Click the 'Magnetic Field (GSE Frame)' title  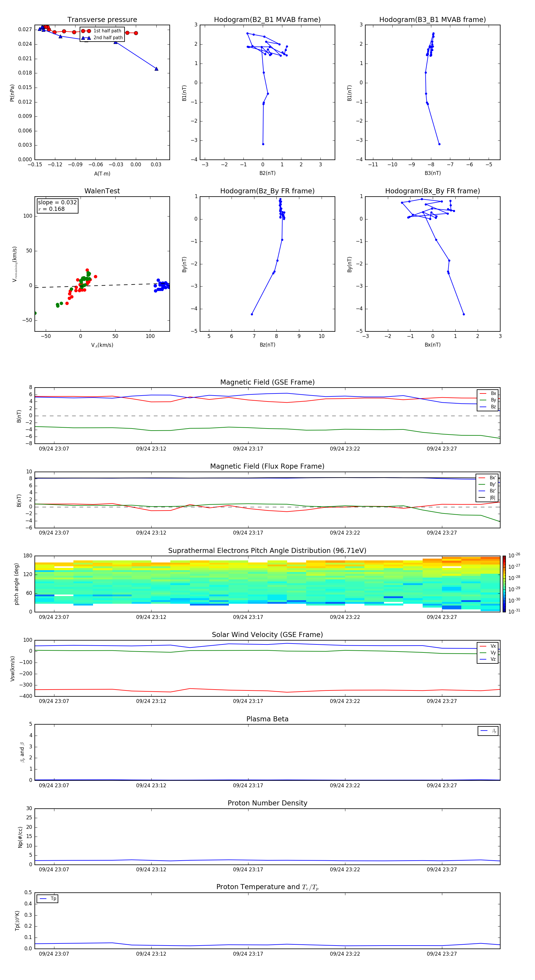267,382
